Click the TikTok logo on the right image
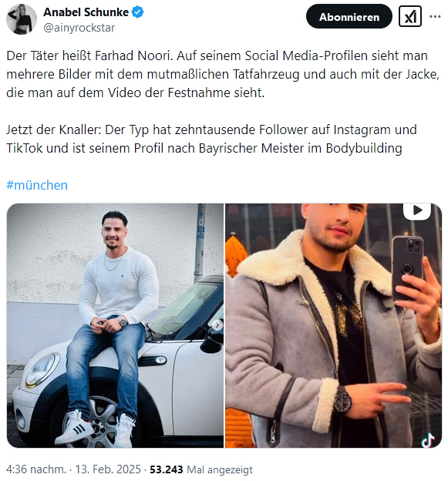Image resolution: width=448 pixels, height=481 pixels. click(428, 440)
